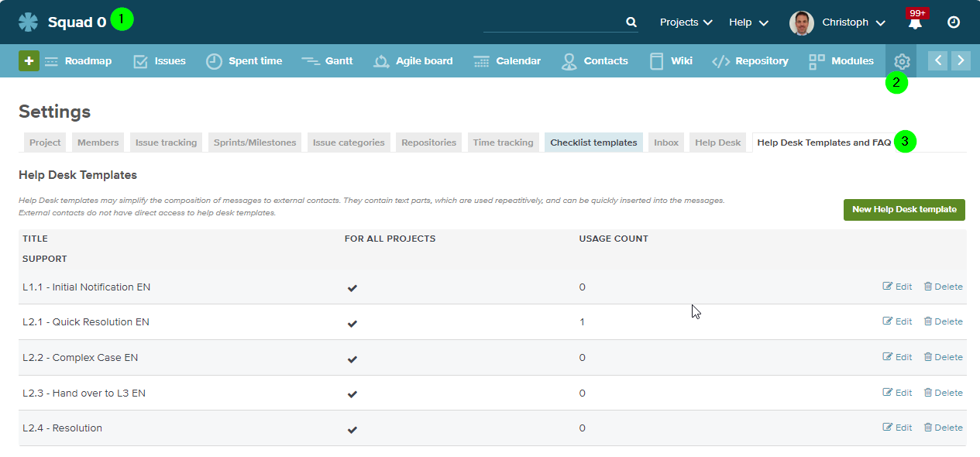The image size is (980, 457).
Task: Expand the Help dropdown menu
Action: pyautogui.click(x=748, y=22)
